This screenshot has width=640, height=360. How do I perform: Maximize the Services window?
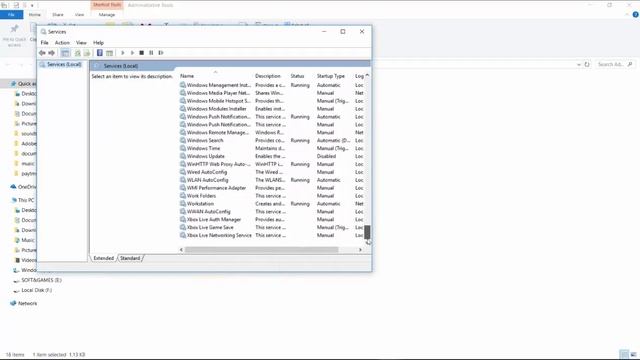point(343,31)
